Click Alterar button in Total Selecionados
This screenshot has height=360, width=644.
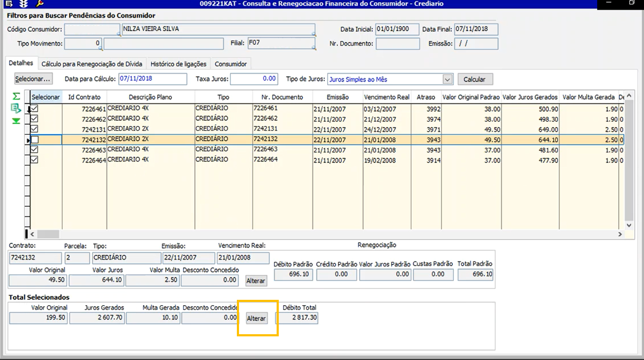coord(256,319)
